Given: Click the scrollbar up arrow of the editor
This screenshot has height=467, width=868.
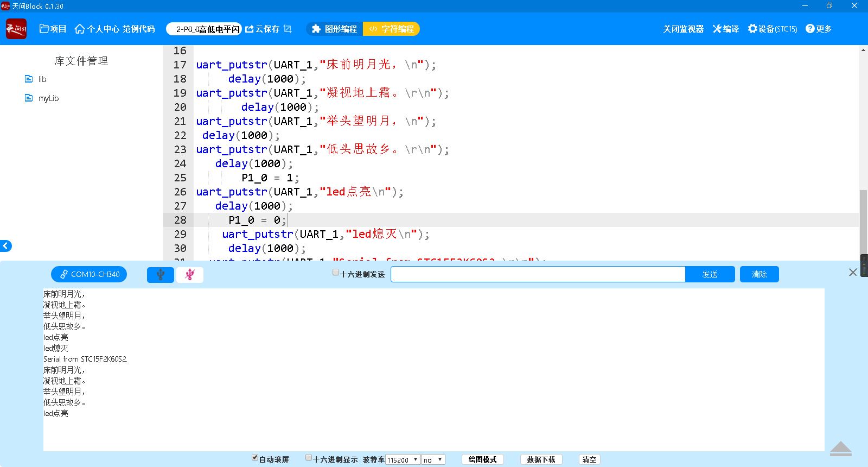Looking at the screenshot, I should pos(863,50).
